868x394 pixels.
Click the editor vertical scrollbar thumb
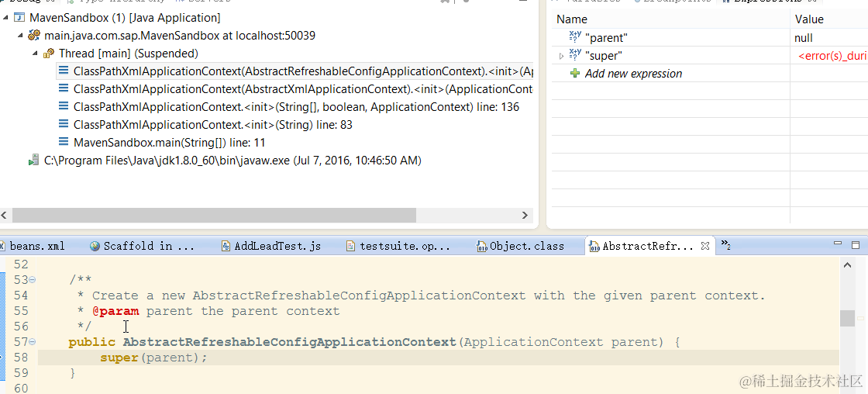click(847, 318)
